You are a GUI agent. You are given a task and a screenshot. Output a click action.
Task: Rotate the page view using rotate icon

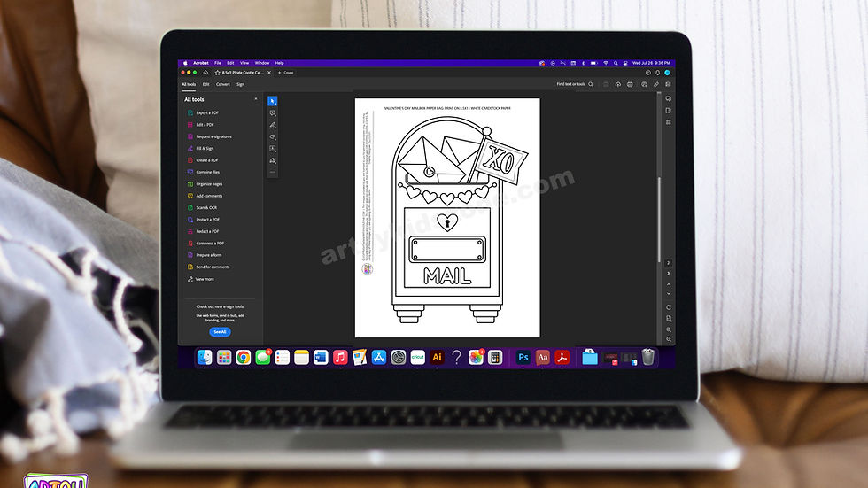pyautogui.click(x=669, y=307)
